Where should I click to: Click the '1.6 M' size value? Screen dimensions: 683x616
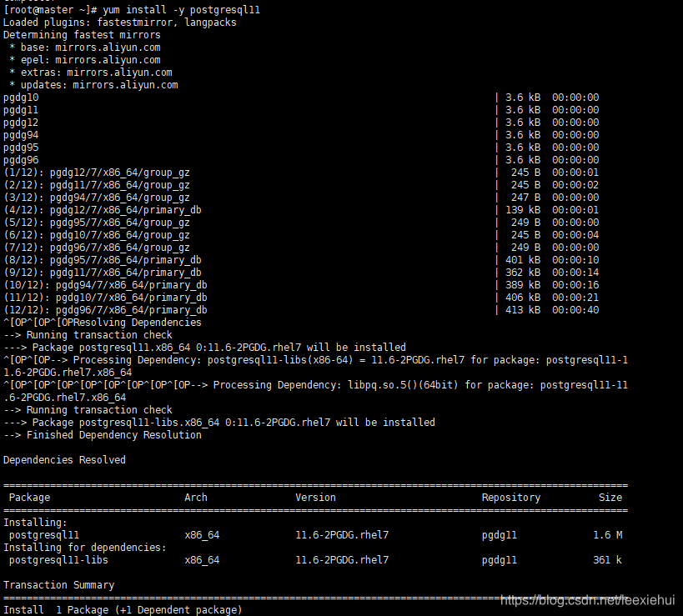608,535
